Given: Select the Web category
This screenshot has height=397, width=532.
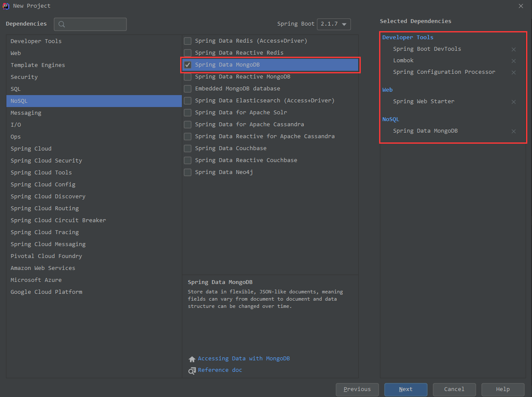Looking at the screenshot, I should point(94,53).
